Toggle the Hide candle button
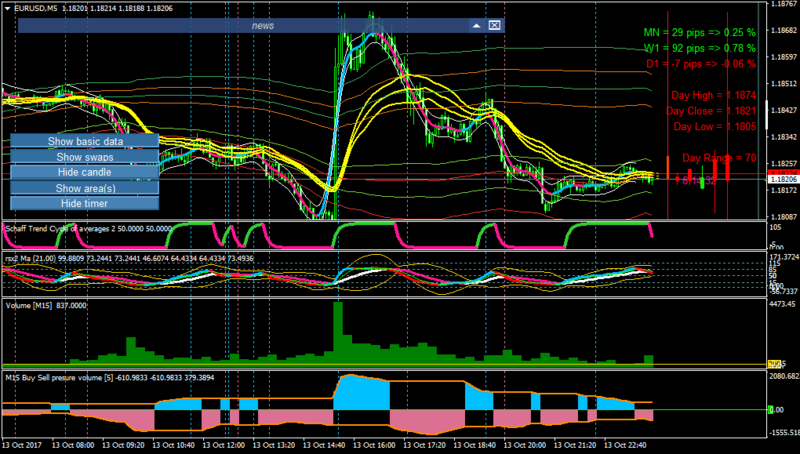Image resolution: width=800 pixels, height=454 pixels. click(x=85, y=172)
